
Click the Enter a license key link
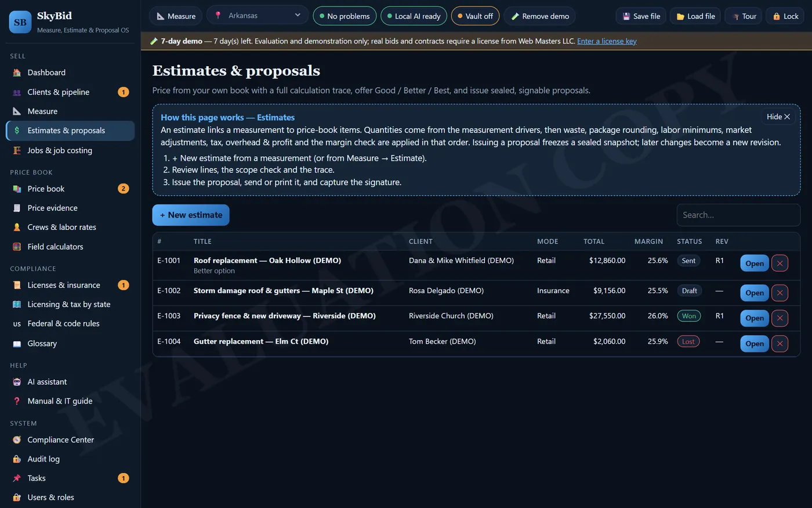pyautogui.click(x=607, y=41)
